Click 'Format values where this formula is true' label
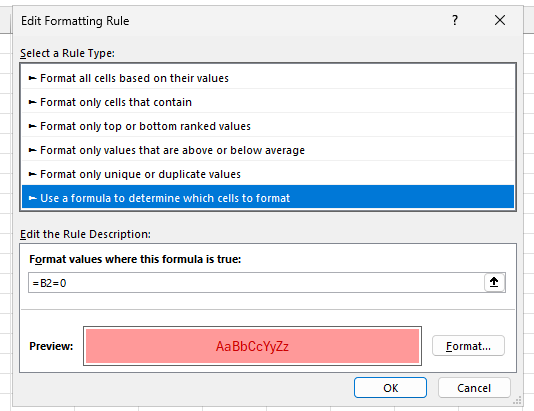 pyautogui.click(x=135, y=259)
